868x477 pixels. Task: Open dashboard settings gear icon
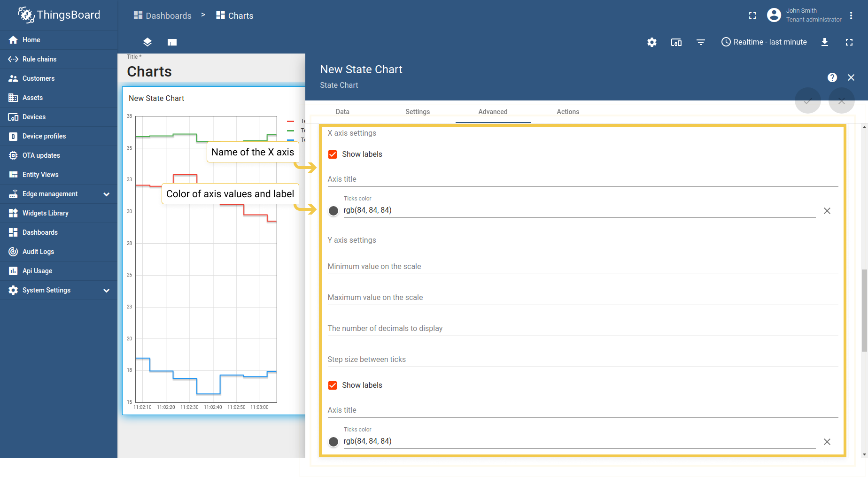click(651, 42)
